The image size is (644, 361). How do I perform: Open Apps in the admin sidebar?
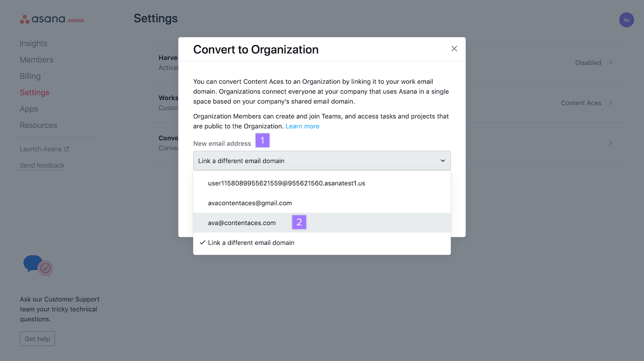[x=29, y=109]
